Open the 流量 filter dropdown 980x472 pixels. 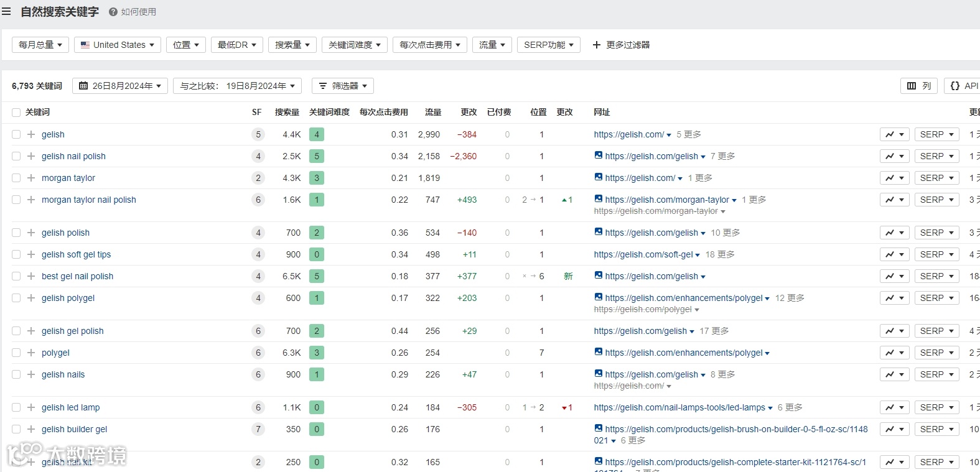(x=492, y=45)
